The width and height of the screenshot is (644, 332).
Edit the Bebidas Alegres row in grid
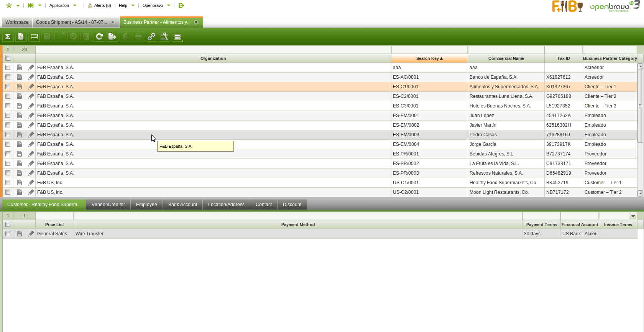coord(31,154)
